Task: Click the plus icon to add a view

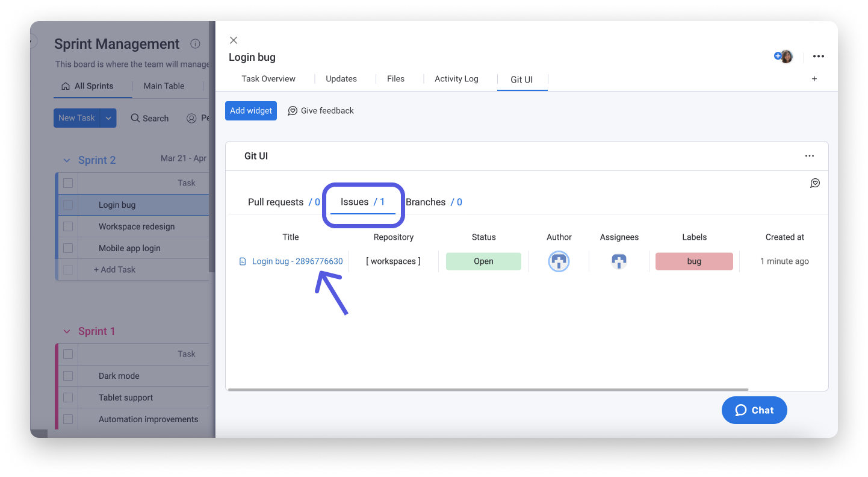Action: [814, 78]
